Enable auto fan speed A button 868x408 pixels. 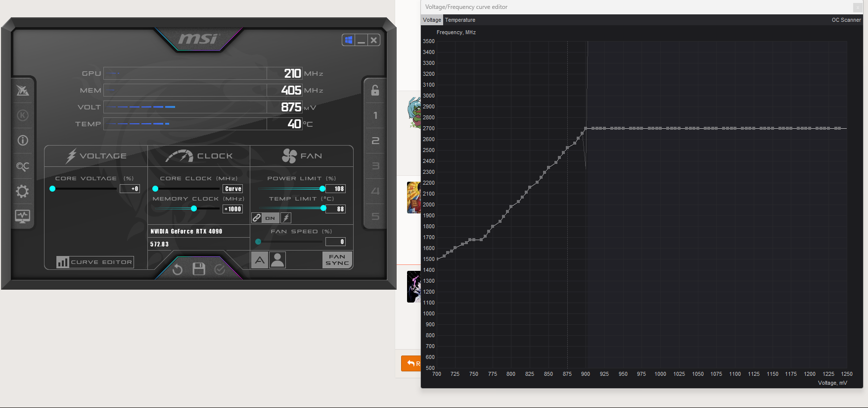(260, 260)
